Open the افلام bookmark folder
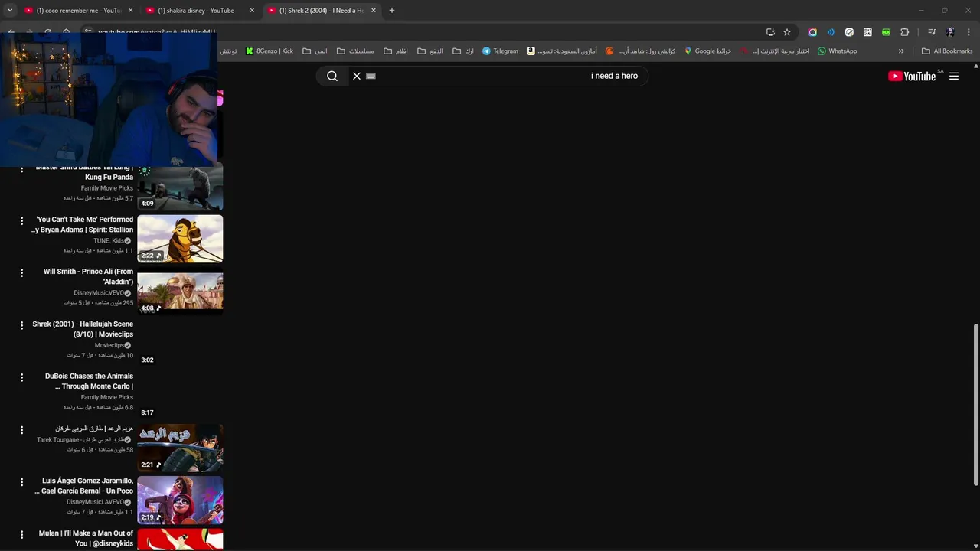 (396, 51)
